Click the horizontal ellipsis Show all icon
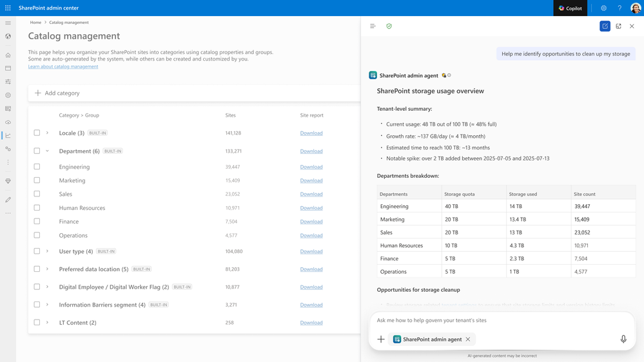Viewport: 644px width, 362px height. (8, 213)
